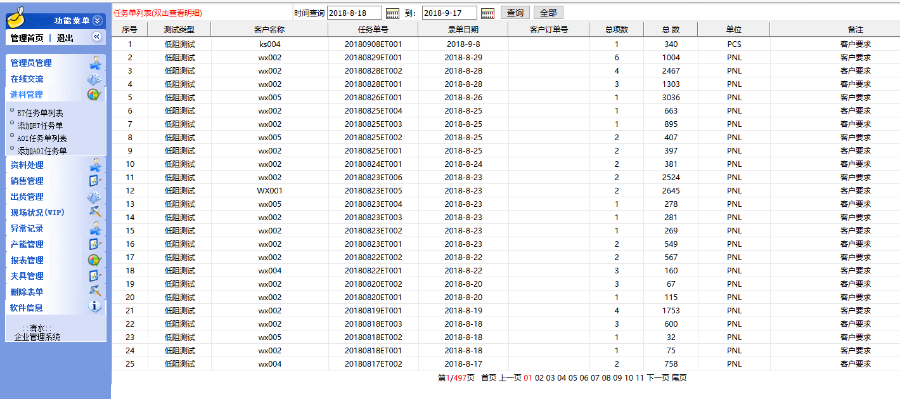The width and height of the screenshot is (900, 399).
Task: Go to 管理首页
Action: coord(27,38)
